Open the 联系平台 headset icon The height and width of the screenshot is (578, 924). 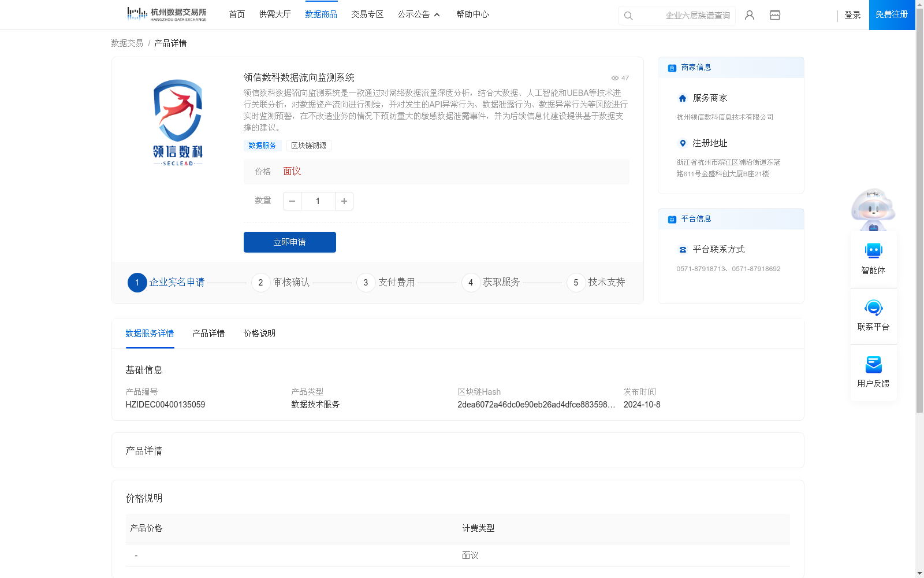873,307
